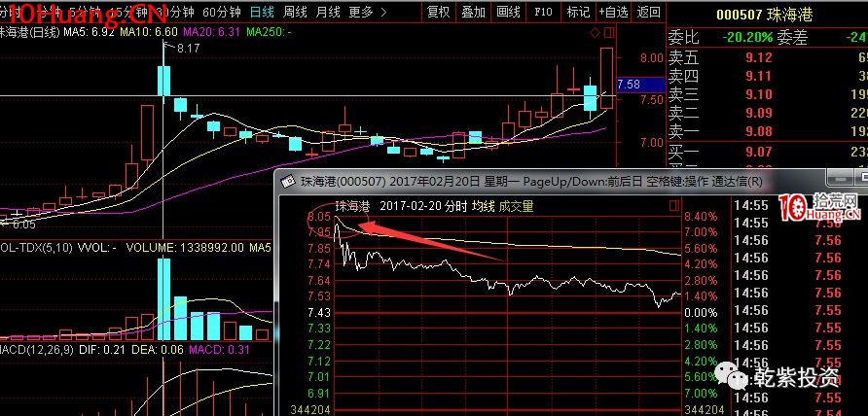Select the MA5: 6.92 indicator label
The height and width of the screenshot is (416, 868).
click(89, 33)
